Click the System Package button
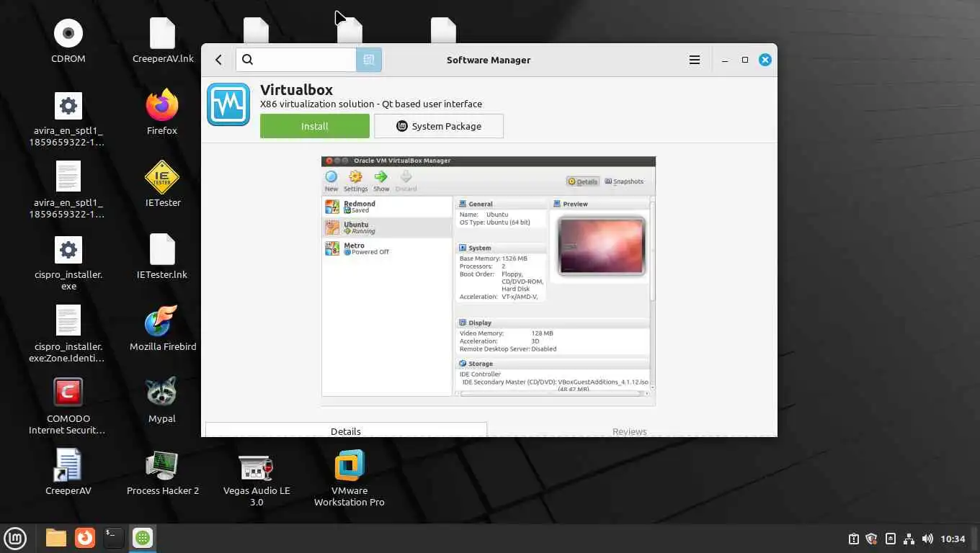 pos(439,126)
